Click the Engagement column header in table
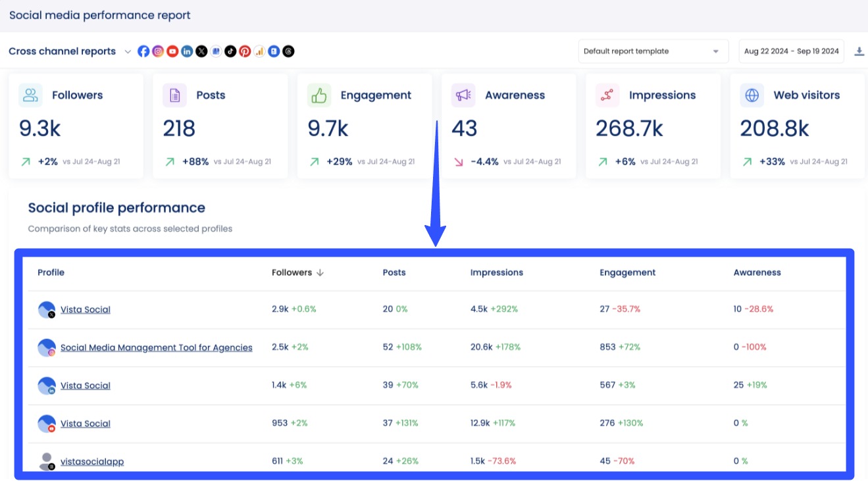This screenshot has width=868, height=481. 627,272
